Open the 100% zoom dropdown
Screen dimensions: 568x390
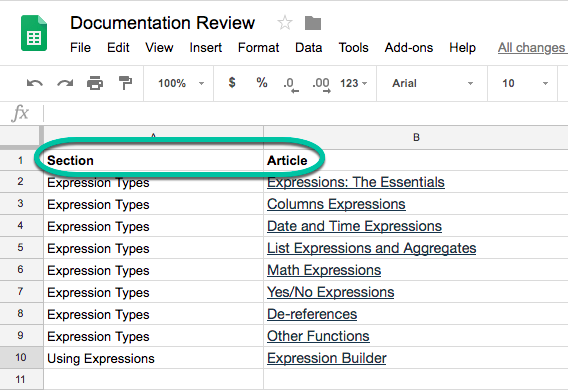pos(180,83)
